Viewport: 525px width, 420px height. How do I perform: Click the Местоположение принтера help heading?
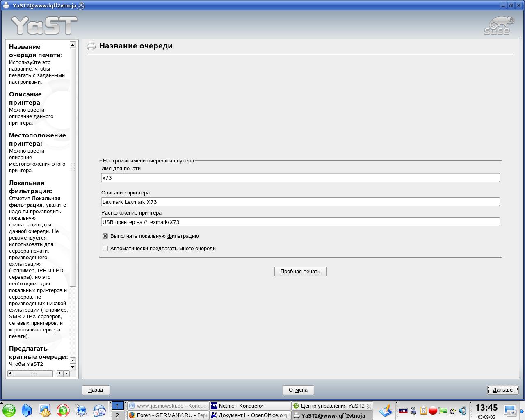37,139
